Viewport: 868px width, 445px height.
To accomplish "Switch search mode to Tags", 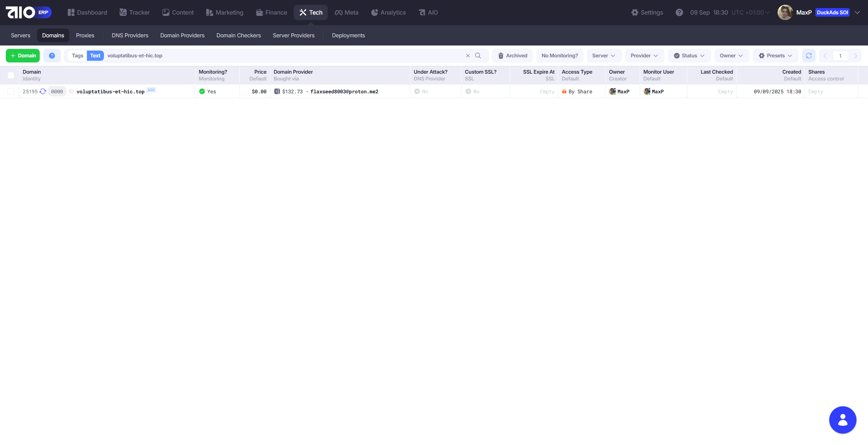I will [77, 56].
